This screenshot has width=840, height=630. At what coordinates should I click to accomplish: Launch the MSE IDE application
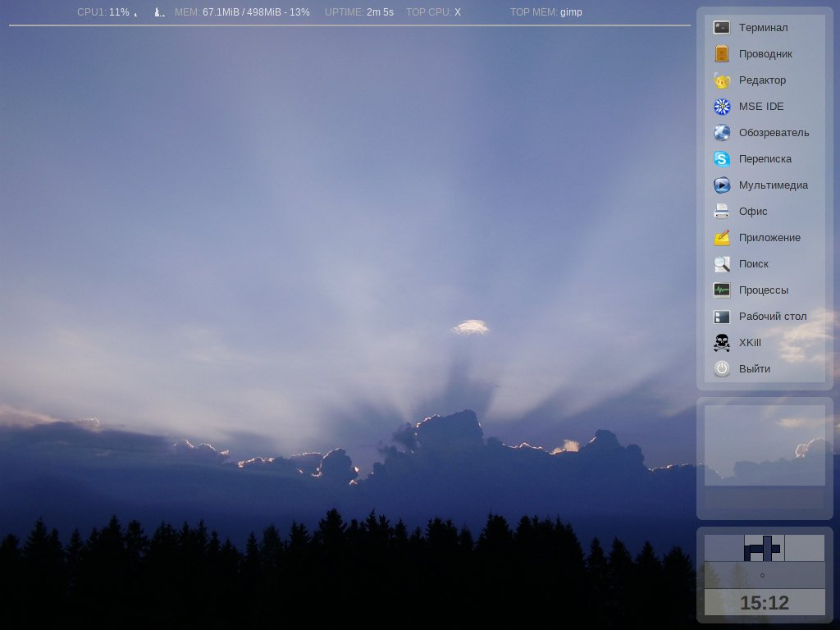click(760, 107)
